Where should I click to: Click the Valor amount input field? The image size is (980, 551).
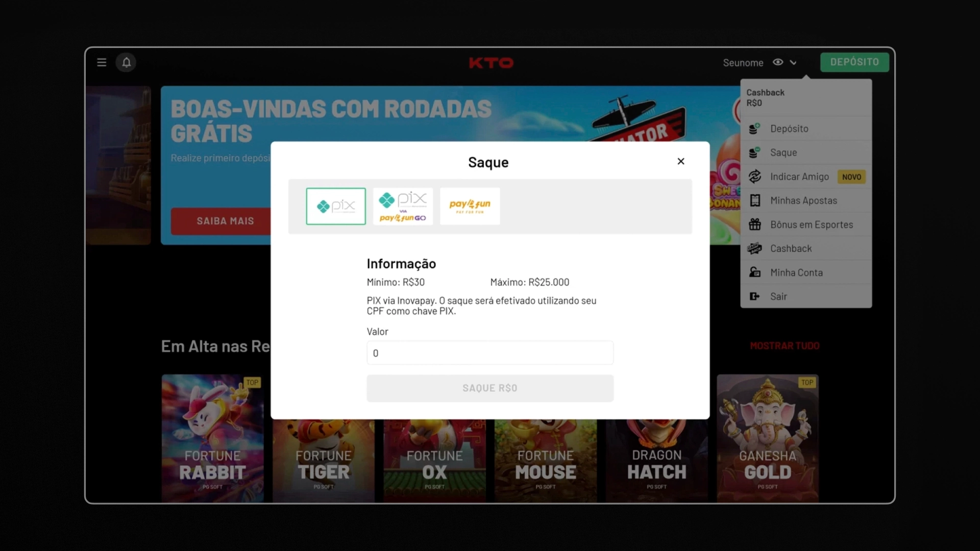(x=489, y=353)
